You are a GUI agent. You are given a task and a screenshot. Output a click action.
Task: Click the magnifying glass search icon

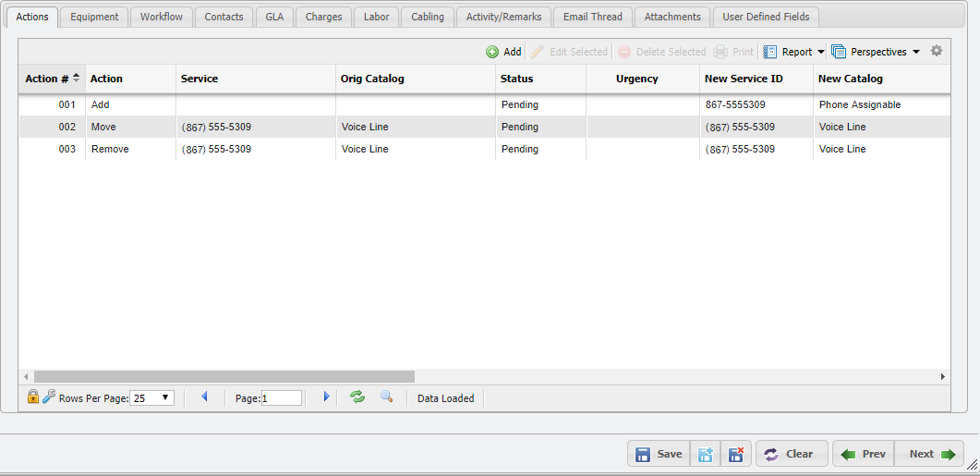[x=387, y=397]
